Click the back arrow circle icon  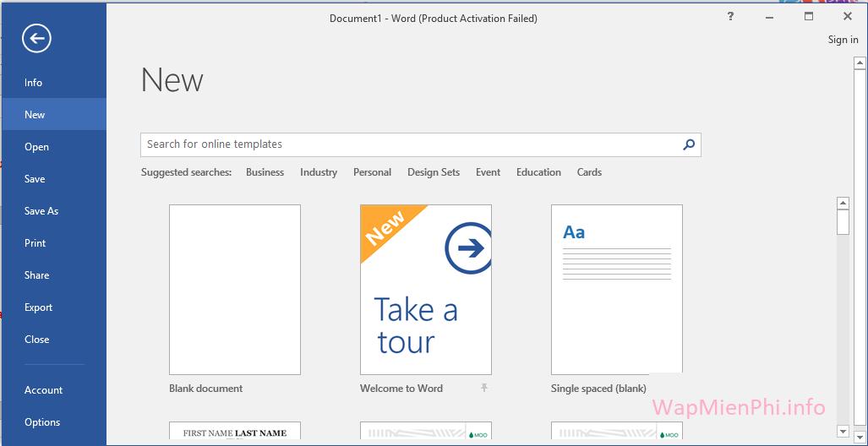click(36, 38)
